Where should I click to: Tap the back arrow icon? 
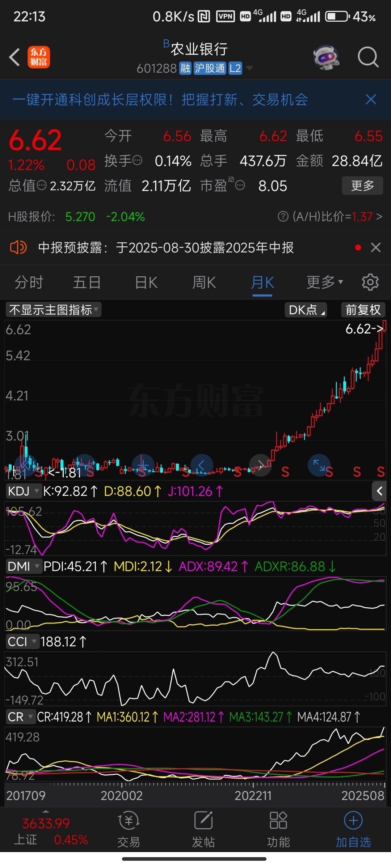tap(14, 57)
